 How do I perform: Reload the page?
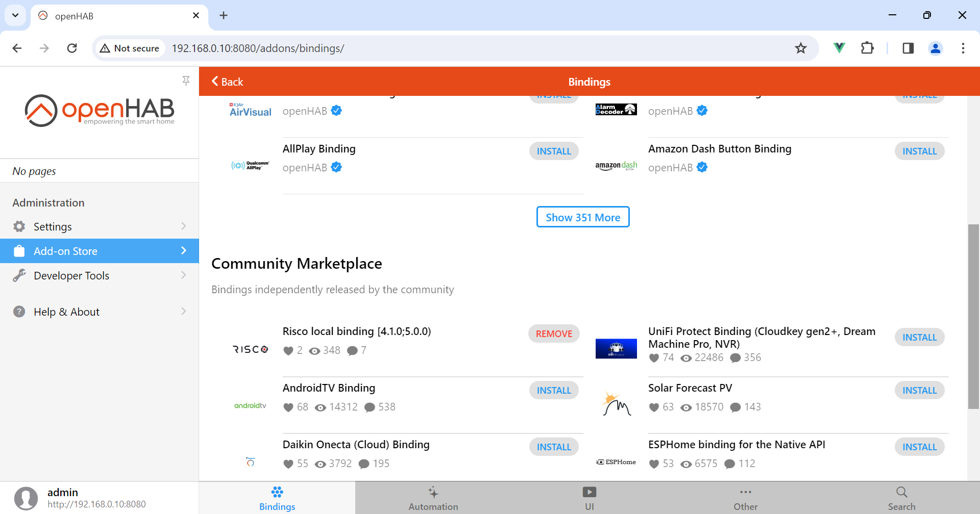coord(72,48)
